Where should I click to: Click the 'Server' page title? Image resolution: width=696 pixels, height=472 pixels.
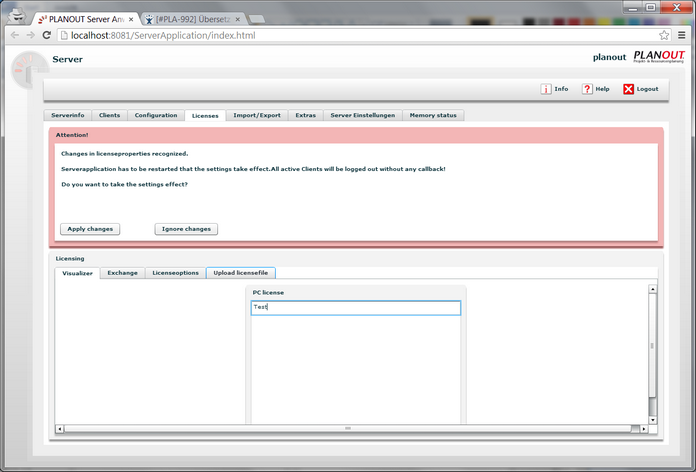[67, 59]
